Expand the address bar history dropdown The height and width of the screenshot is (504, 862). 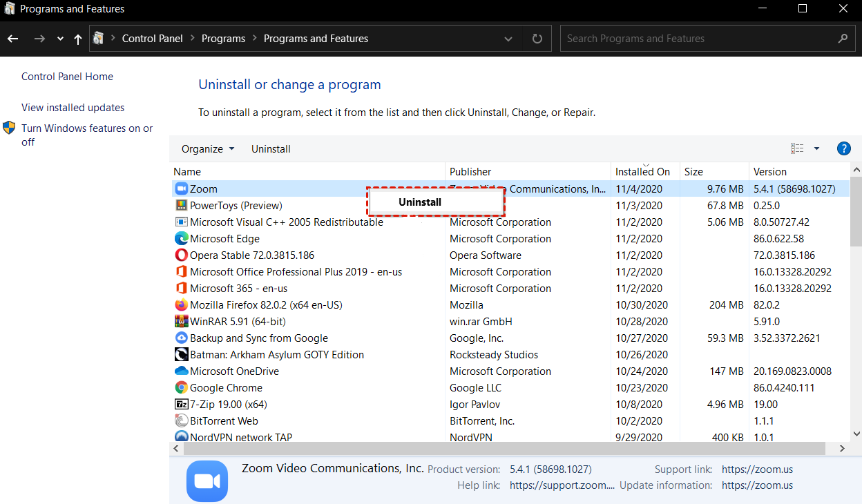[508, 39]
